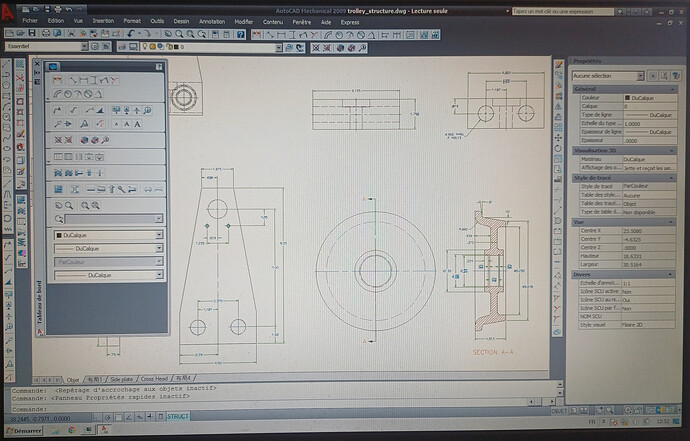This screenshot has height=441, width=690.
Task: Collapse the Général section in Propriétés
Action: point(672,89)
